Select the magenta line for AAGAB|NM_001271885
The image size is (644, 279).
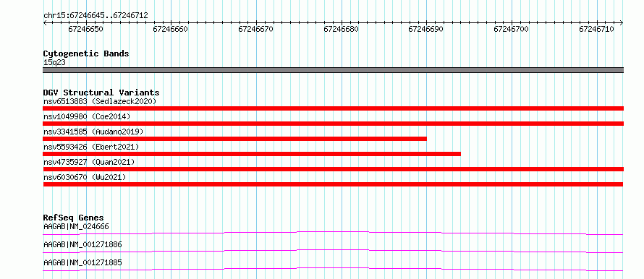click(x=334, y=269)
